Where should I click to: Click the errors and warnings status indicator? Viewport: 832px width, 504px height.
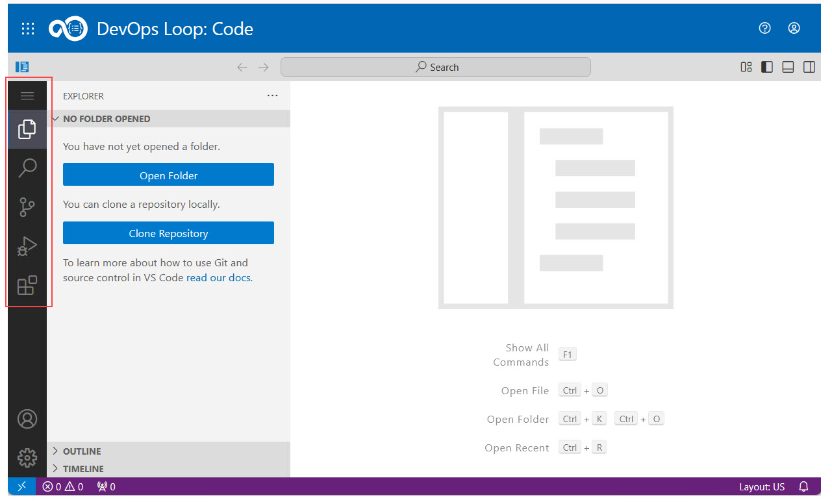[62, 486]
